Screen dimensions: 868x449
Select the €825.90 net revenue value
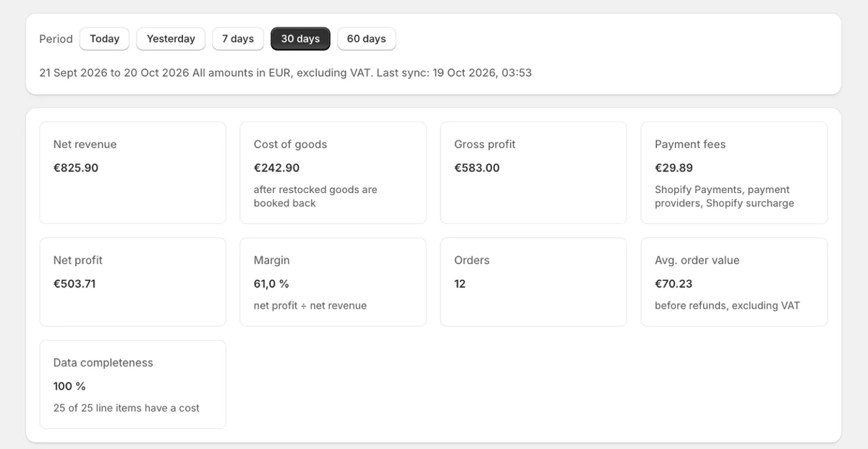(x=76, y=168)
